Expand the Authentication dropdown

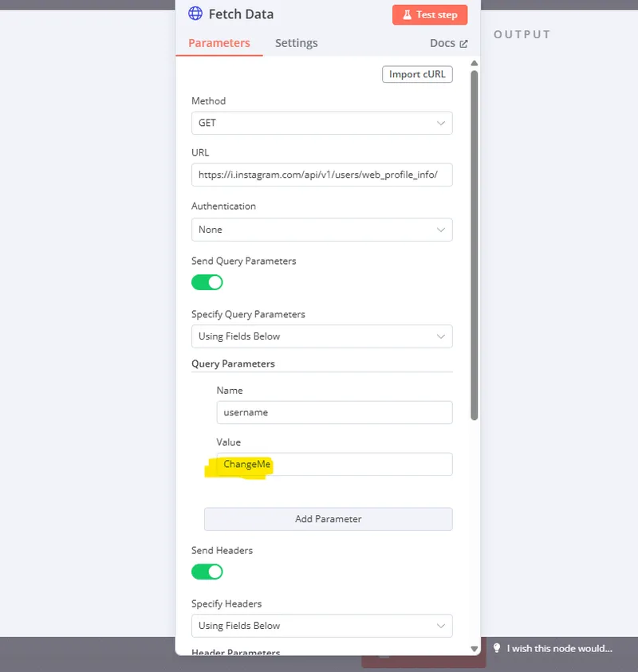tap(321, 230)
